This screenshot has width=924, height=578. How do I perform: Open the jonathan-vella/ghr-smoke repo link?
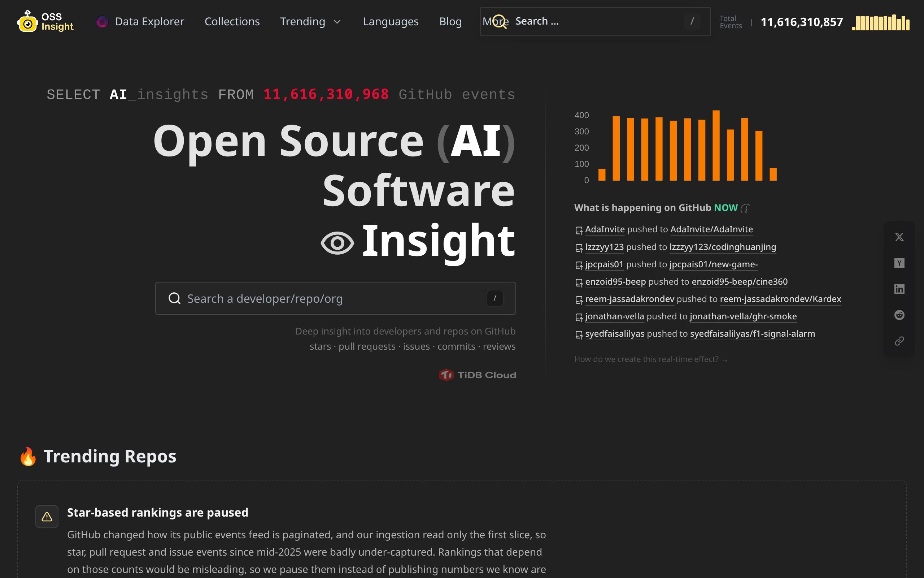tap(743, 316)
